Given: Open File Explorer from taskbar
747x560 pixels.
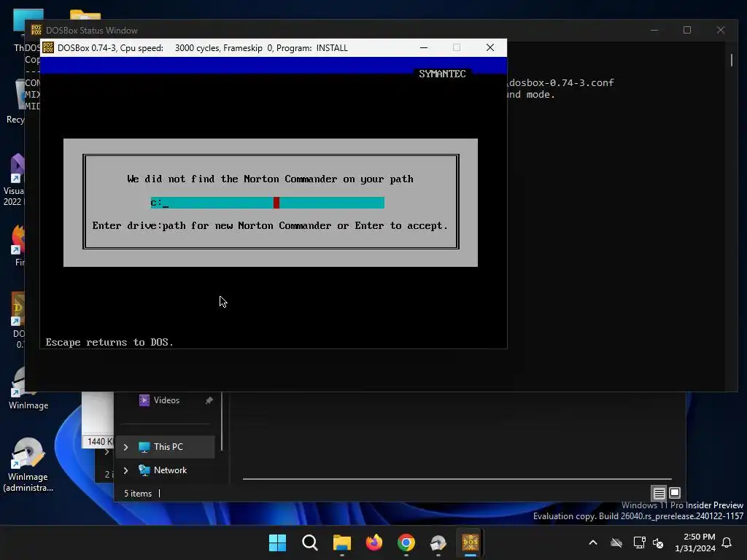Looking at the screenshot, I should click(341, 542).
